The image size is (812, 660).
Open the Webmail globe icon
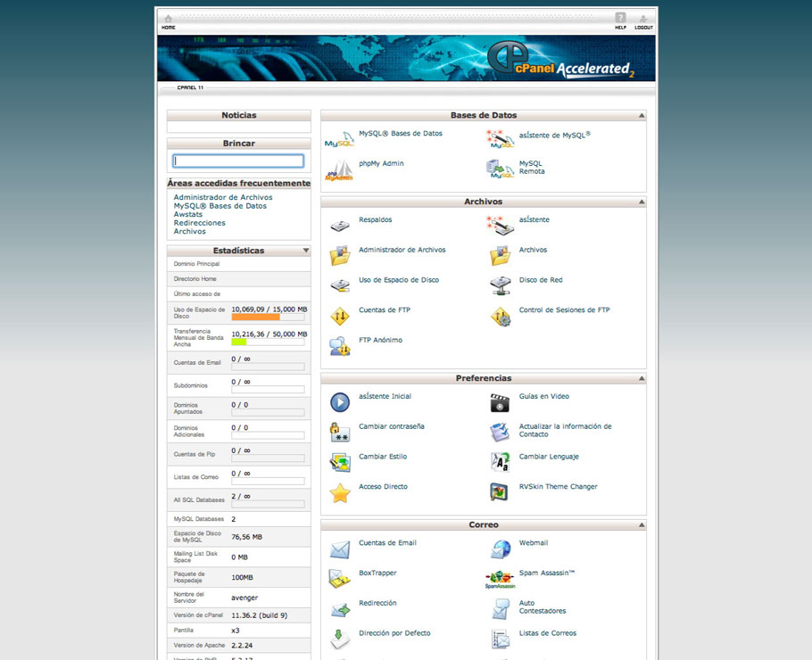coord(501,549)
